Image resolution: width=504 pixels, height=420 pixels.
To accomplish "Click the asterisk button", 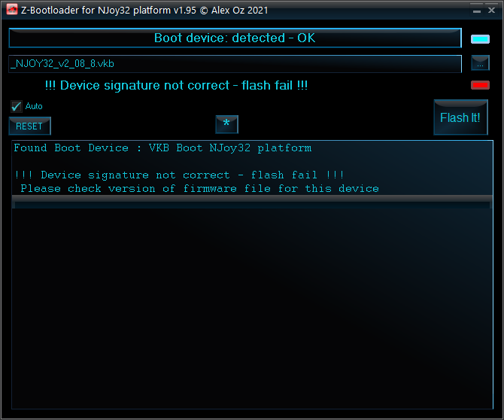I will coord(226,124).
